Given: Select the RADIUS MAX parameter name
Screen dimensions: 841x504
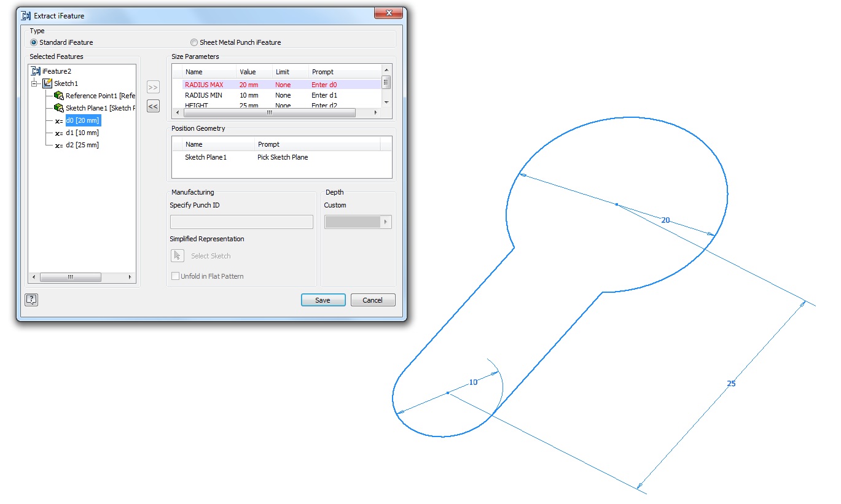Looking at the screenshot, I should tap(204, 85).
